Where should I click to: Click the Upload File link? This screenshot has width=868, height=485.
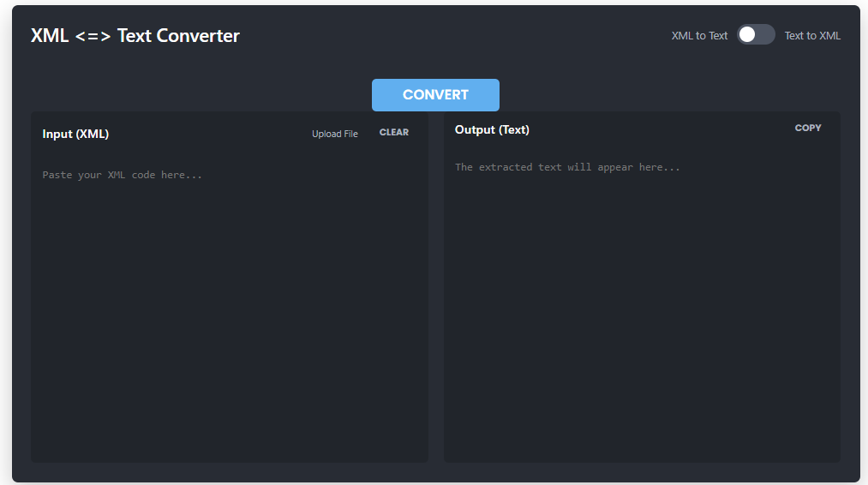coord(334,134)
